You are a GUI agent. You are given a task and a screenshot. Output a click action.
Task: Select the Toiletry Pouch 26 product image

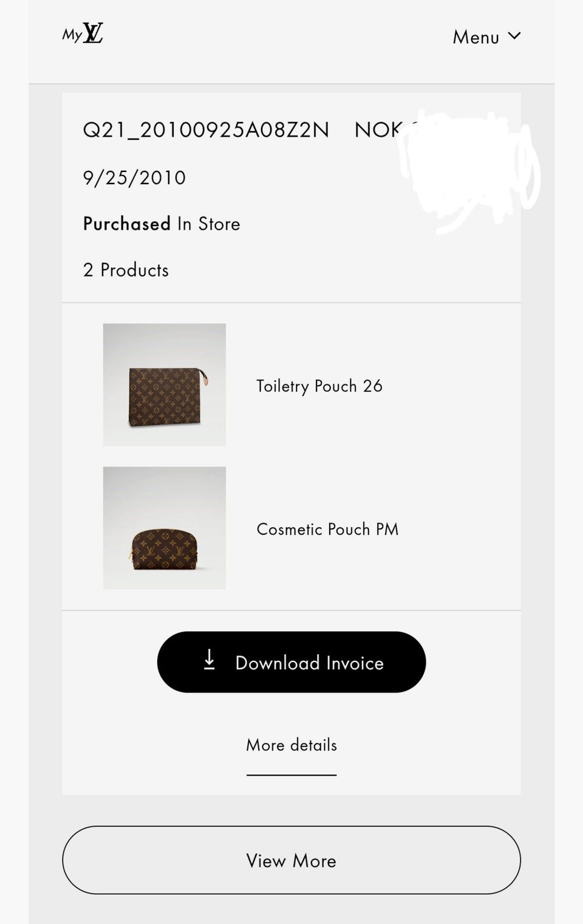coord(165,385)
